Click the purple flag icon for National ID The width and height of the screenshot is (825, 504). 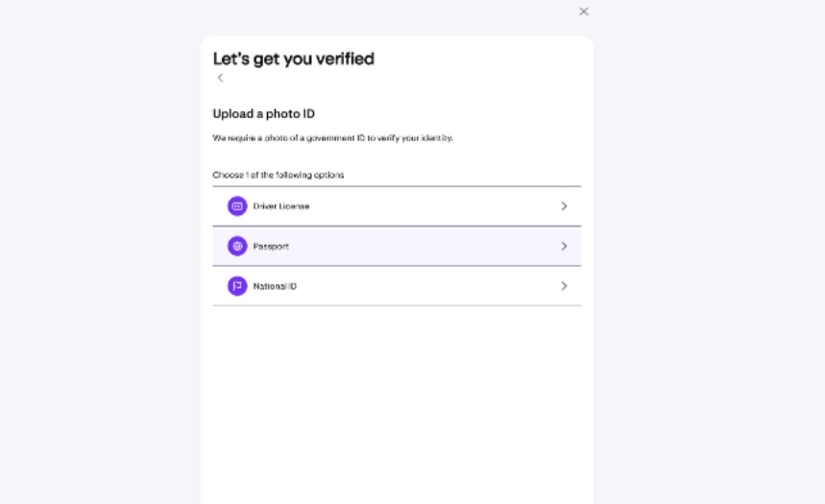click(x=237, y=286)
